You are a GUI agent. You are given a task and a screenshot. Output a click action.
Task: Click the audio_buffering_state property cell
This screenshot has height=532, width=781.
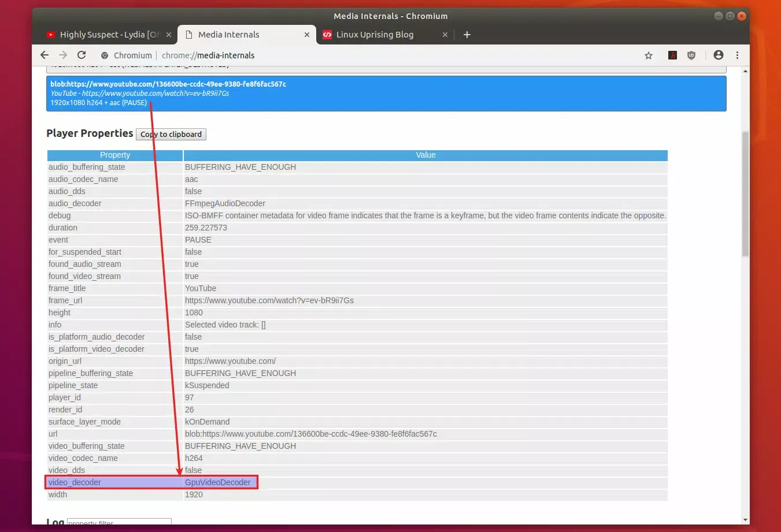pos(115,167)
